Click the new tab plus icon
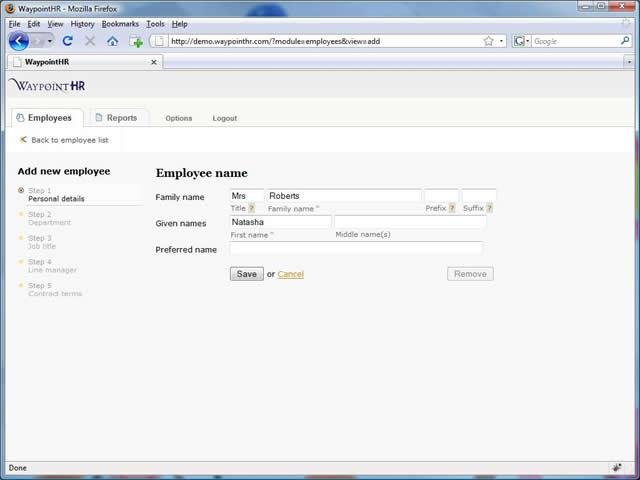The height and width of the screenshot is (480, 640). click(x=136, y=41)
